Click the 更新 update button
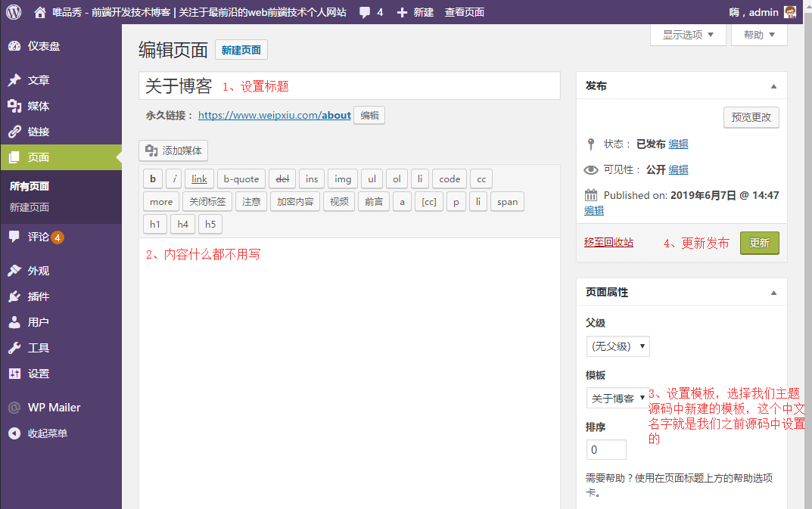This screenshot has width=812, height=509. (759, 243)
